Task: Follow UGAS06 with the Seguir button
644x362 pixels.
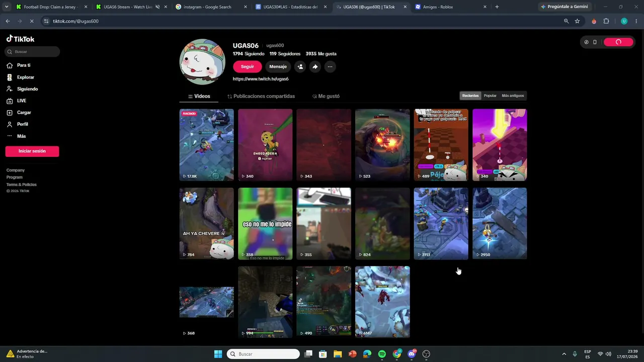Action: [x=248, y=67]
